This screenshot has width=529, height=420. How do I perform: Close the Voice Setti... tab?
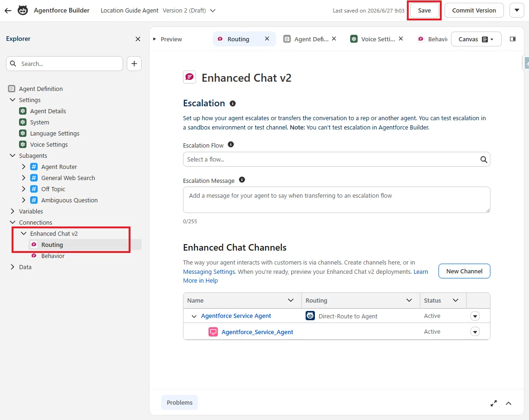(400, 39)
